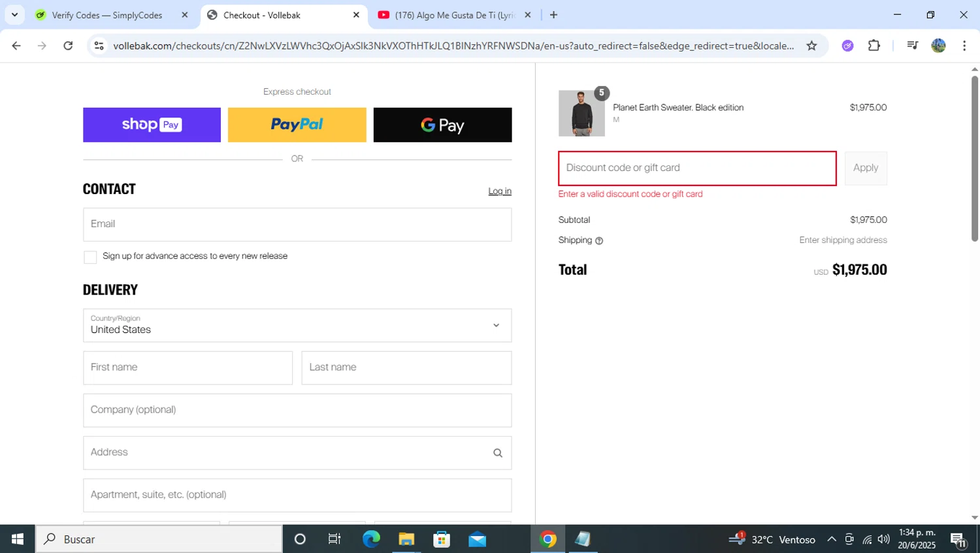The width and height of the screenshot is (980, 553).
Task: Pay with Google Pay button
Action: tap(442, 125)
